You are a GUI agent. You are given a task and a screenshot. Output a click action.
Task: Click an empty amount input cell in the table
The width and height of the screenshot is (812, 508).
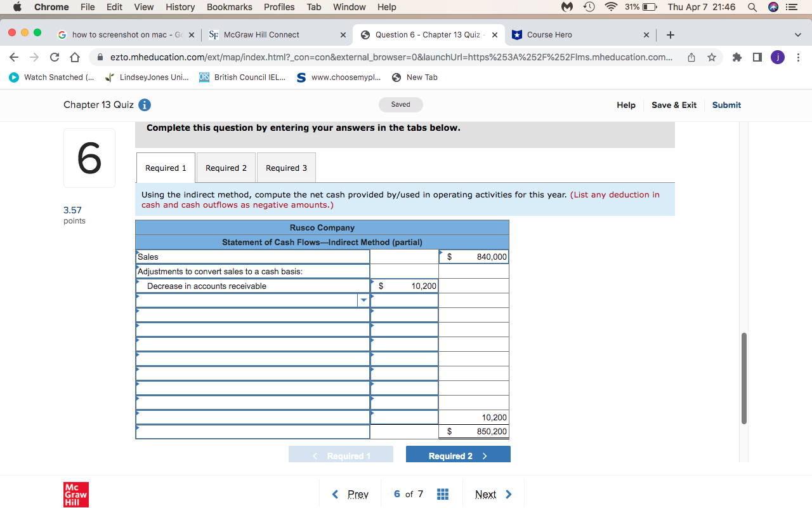[404, 314]
